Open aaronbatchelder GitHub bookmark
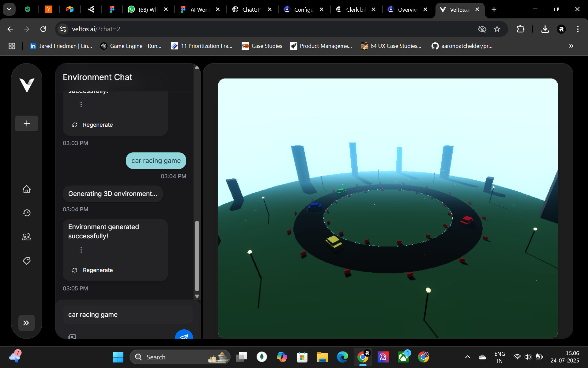Screen dimensions: 588x368 click(x=462, y=46)
